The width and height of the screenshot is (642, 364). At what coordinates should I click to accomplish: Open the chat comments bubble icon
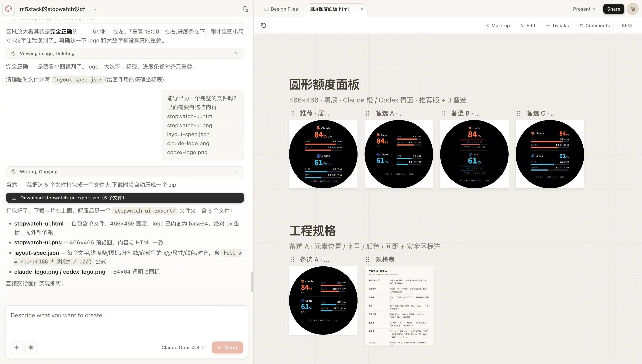[x=245, y=9]
